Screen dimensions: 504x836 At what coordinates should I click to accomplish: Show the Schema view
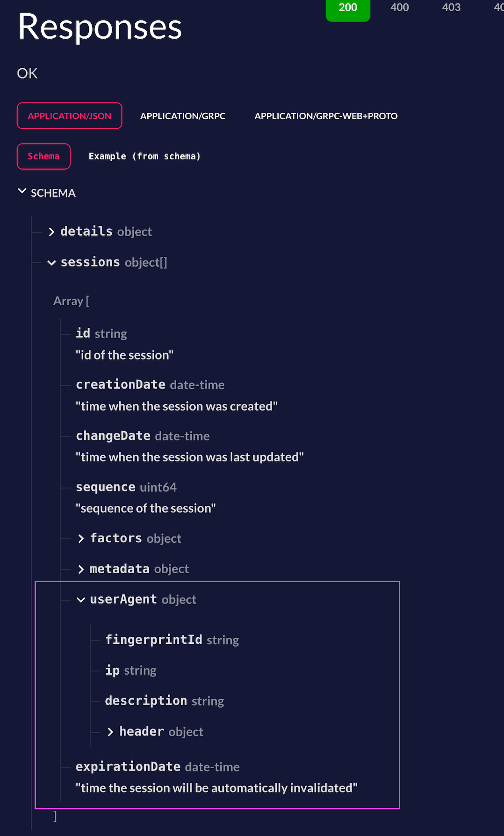(x=43, y=156)
